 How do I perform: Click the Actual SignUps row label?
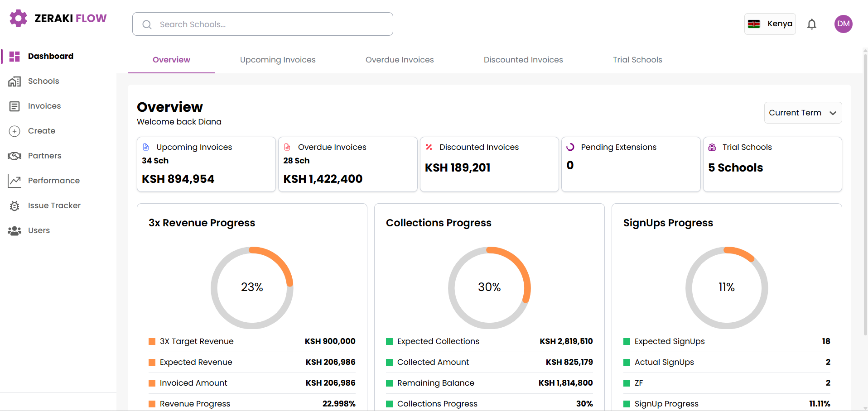(x=664, y=362)
